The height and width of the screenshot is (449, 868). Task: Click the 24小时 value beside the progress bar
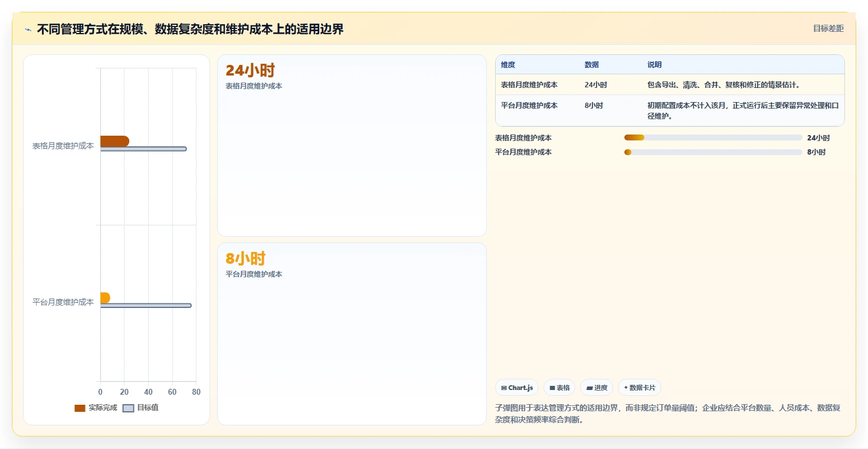818,138
